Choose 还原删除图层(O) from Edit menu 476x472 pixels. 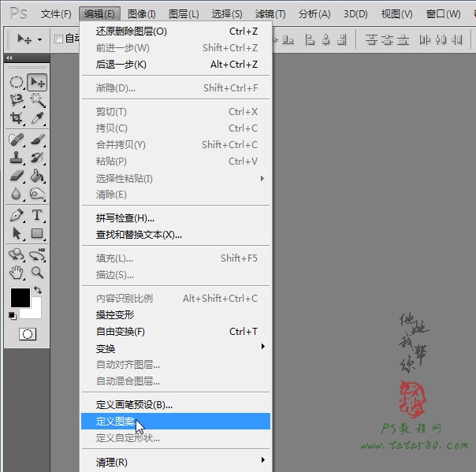tap(176, 32)
